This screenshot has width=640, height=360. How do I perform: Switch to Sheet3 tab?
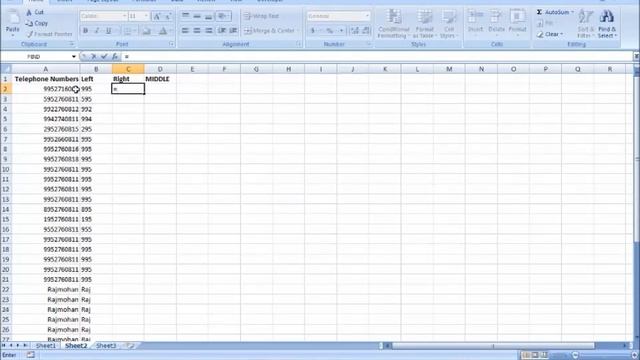pos(106,346)
